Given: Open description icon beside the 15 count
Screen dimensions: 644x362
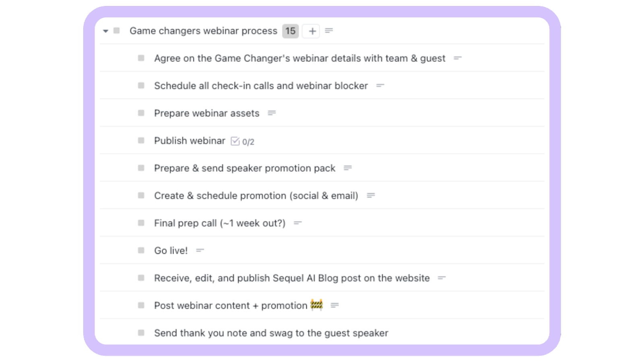Looking at the screenshot, I should (329, 31).
